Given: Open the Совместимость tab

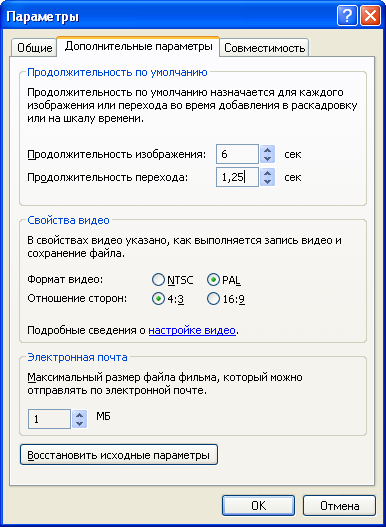Looking at the screenshot, I should (x=265, y=48).
